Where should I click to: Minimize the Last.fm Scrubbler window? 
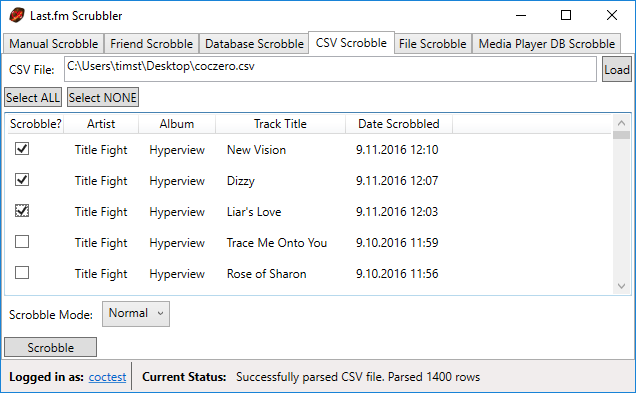521,15
